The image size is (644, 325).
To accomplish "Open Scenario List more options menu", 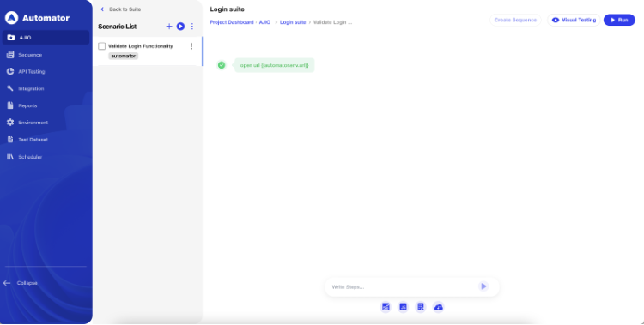I will point(191,27).
